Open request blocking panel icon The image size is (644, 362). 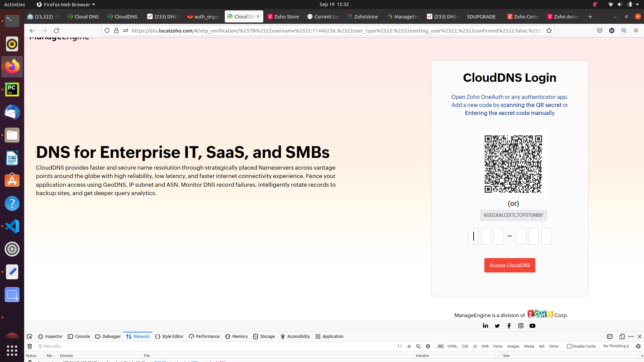coord(428,346)
